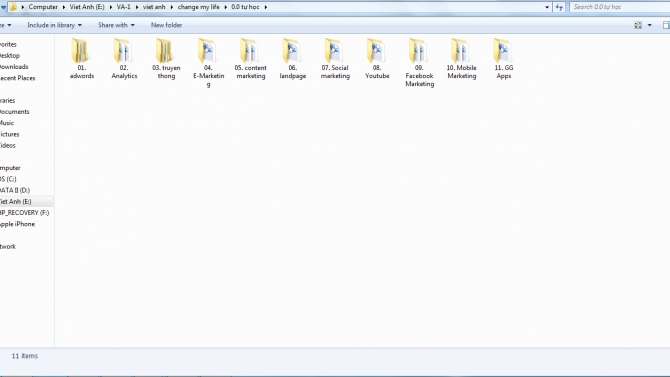Viewport: 670px width, 377px height.
Task: Select HP_RECOVERY (F:) drive in navigation pane
Action: pos(24,212)
